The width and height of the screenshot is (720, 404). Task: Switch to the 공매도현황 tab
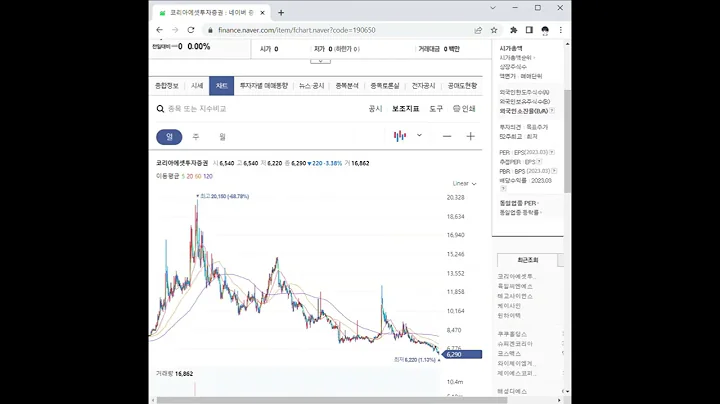click(462, 86)
